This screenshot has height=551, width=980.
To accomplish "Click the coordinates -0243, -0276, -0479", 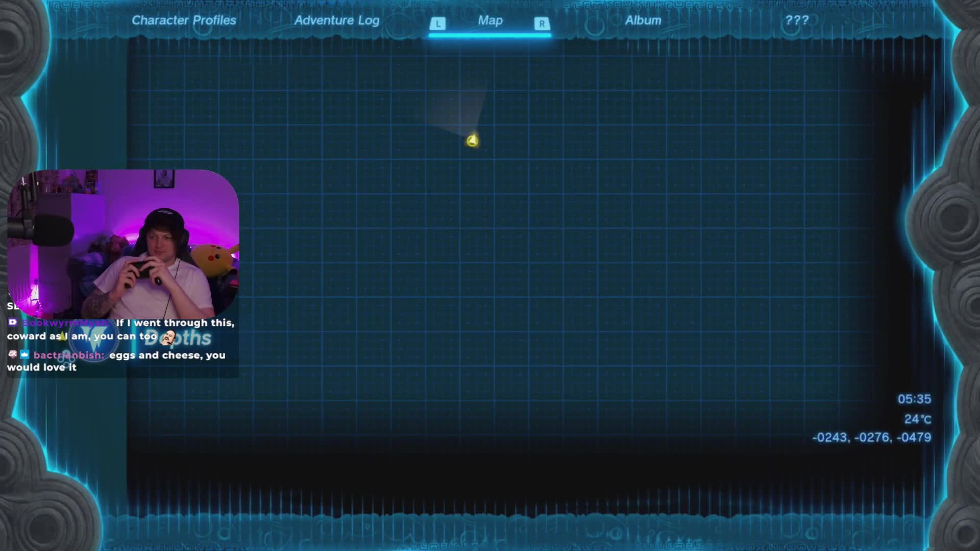I will 872,437.
